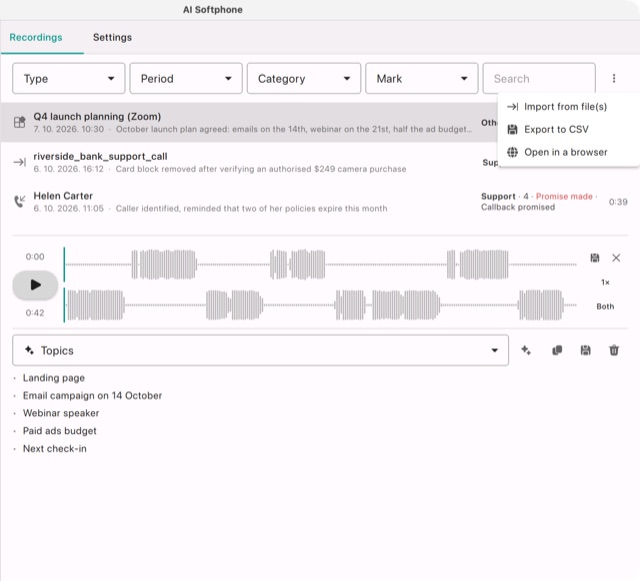Click the globe icon in Open in a browser
Viewport: 640px width, 581px height.
512,152
